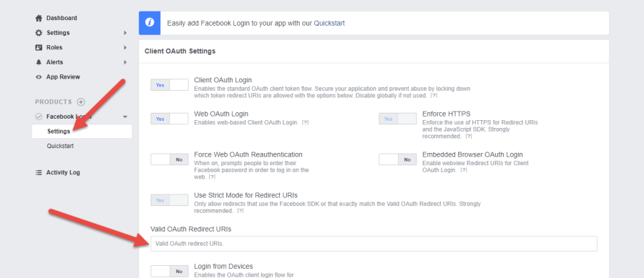The width and height of the screenshot is (644, 278).
Task: Click the Enforce HTTPS label text
Action: click(447, 114)
